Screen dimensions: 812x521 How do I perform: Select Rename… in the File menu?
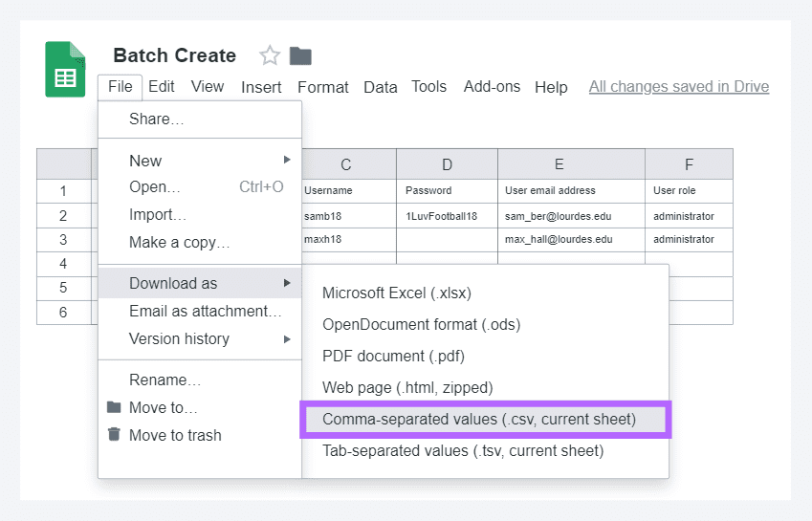pos(200,380)
